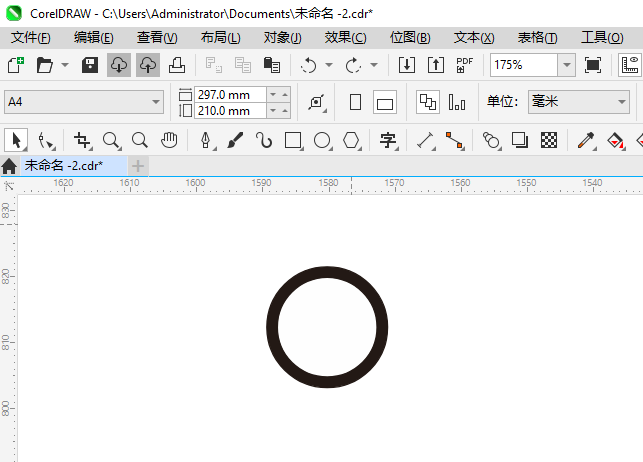Open the 查看(V) menu

tap(157, 38)
